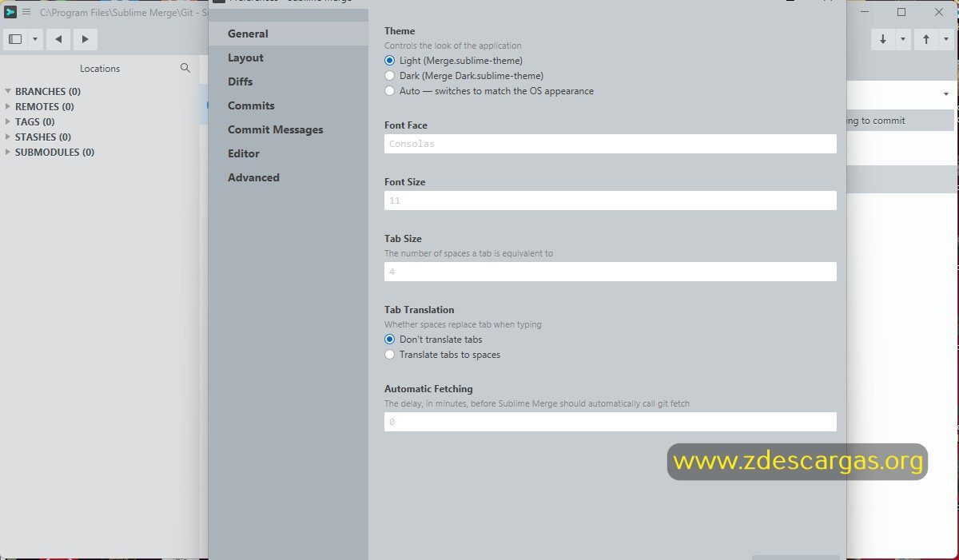The image size is (959, 560).
Task: Open the push options dropdown arrow
Action: point(946,39)
